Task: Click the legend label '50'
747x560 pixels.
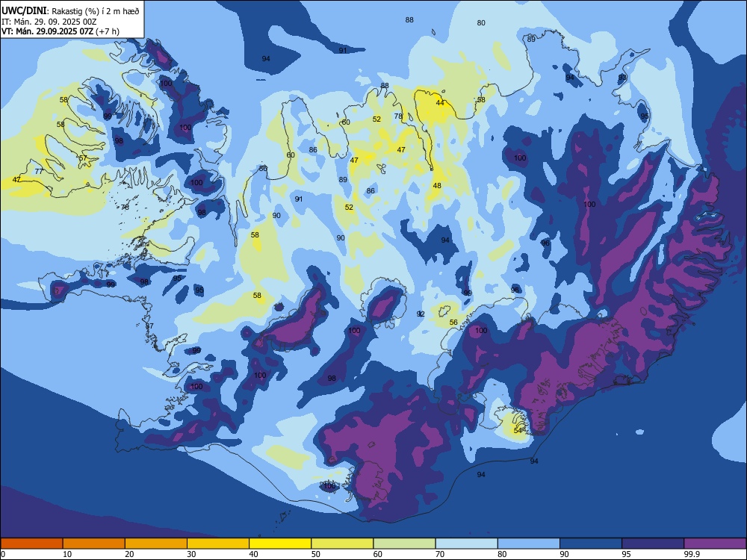Action: pyautogui.click(x=316, y=554)
